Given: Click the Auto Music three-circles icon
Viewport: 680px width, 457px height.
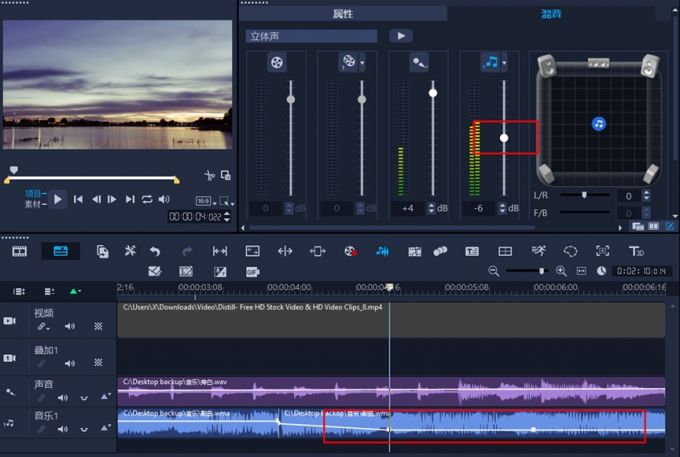Looking at the screenshot, I should click(x=440, y=251).
